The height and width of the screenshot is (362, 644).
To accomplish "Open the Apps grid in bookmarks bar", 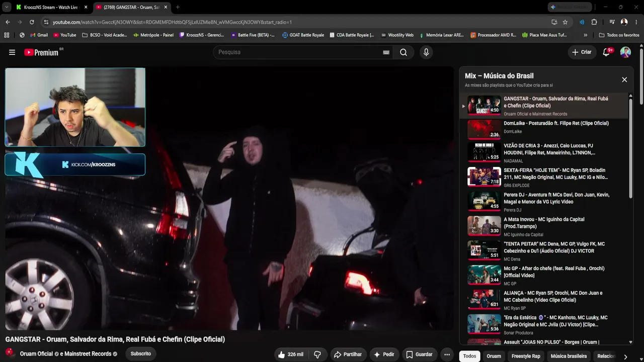I will 7,35.
